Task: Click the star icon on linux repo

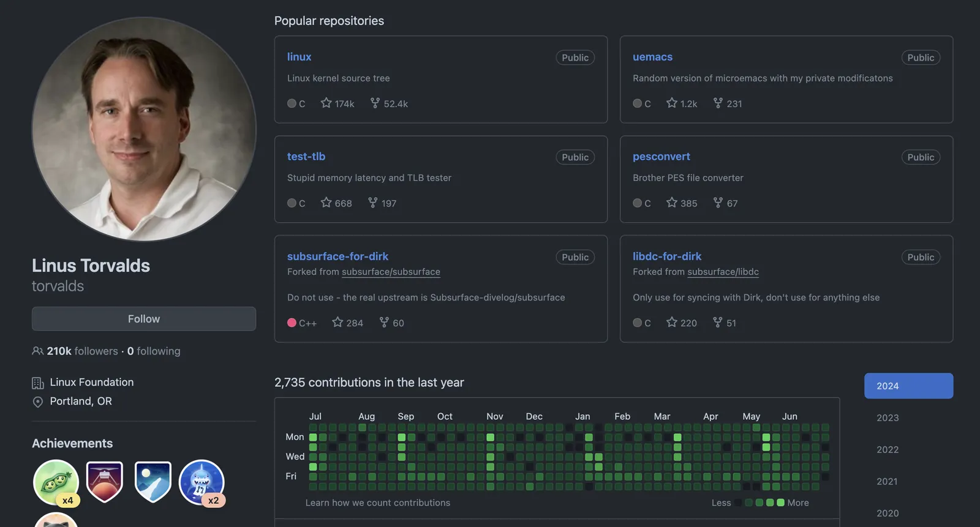Action: coord(326,103)
